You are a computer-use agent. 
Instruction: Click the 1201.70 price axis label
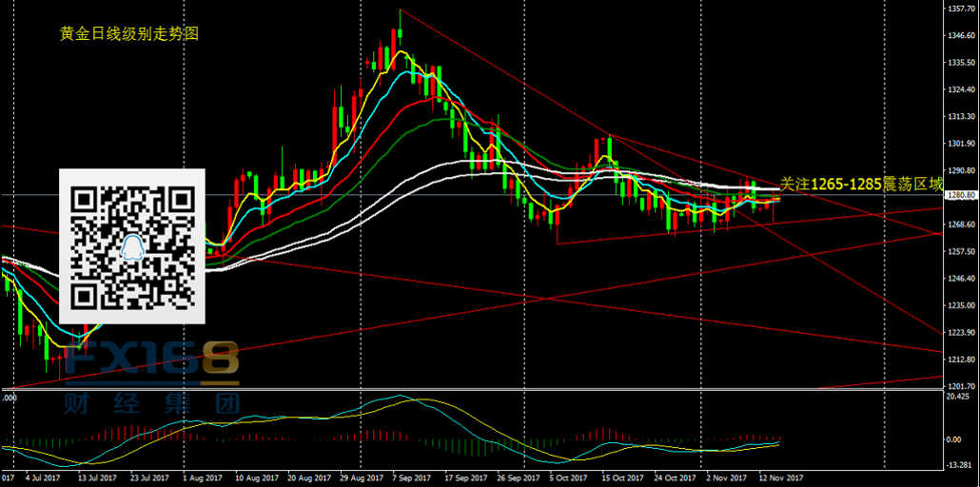point(963,385)
